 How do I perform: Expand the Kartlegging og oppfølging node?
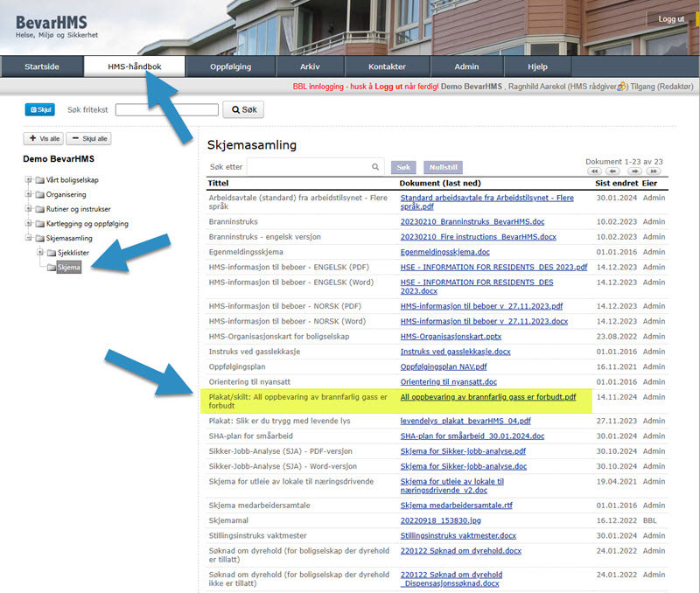tap(28, 224)
